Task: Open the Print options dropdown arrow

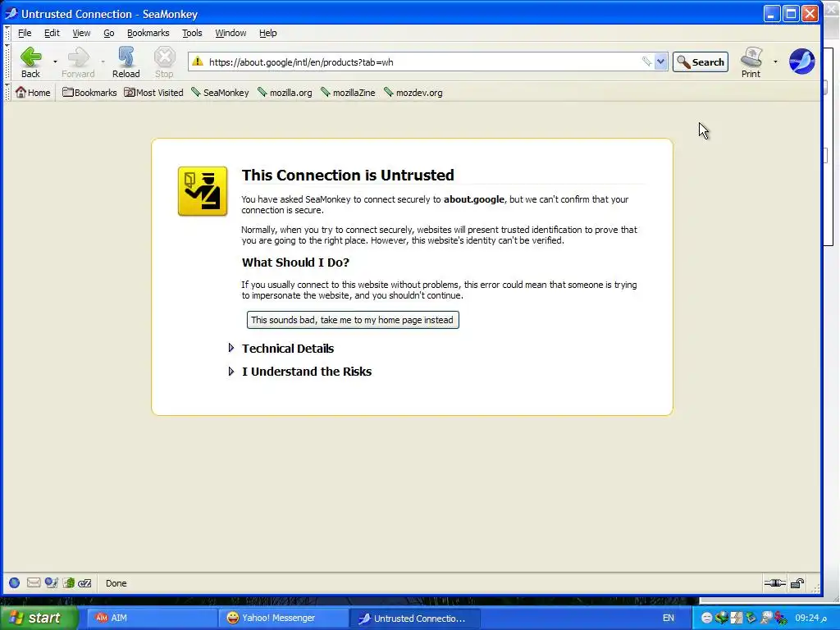Action: point(775,62)
